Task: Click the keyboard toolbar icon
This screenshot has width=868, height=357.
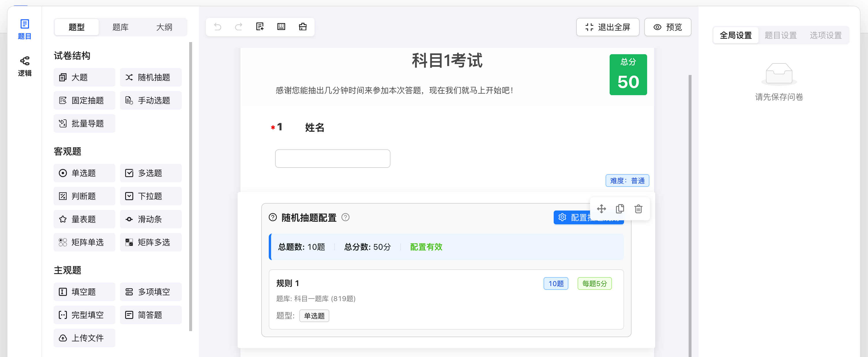Action: click(x=281, y=27)
